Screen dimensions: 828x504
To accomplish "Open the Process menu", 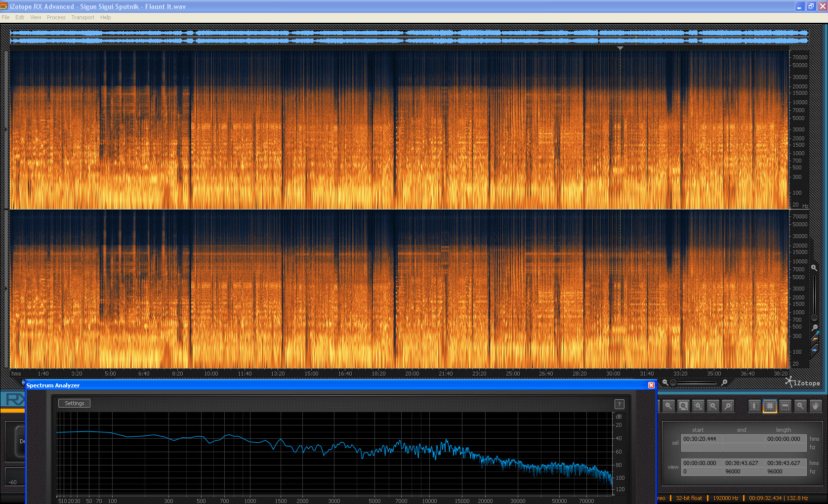I will [x=56, y=17].
